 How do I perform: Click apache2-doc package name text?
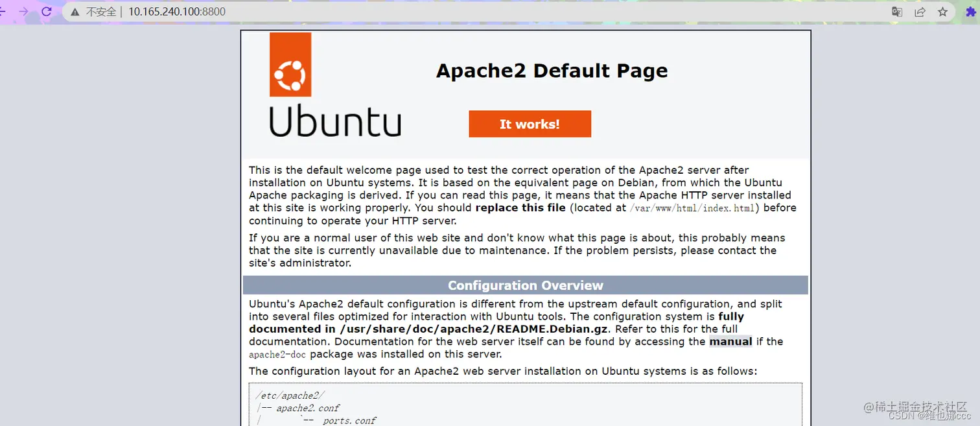(277, 355)
